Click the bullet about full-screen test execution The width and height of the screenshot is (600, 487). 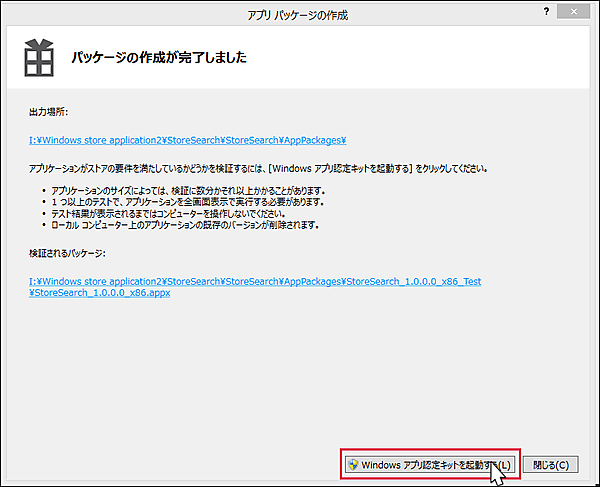(188, 202)
